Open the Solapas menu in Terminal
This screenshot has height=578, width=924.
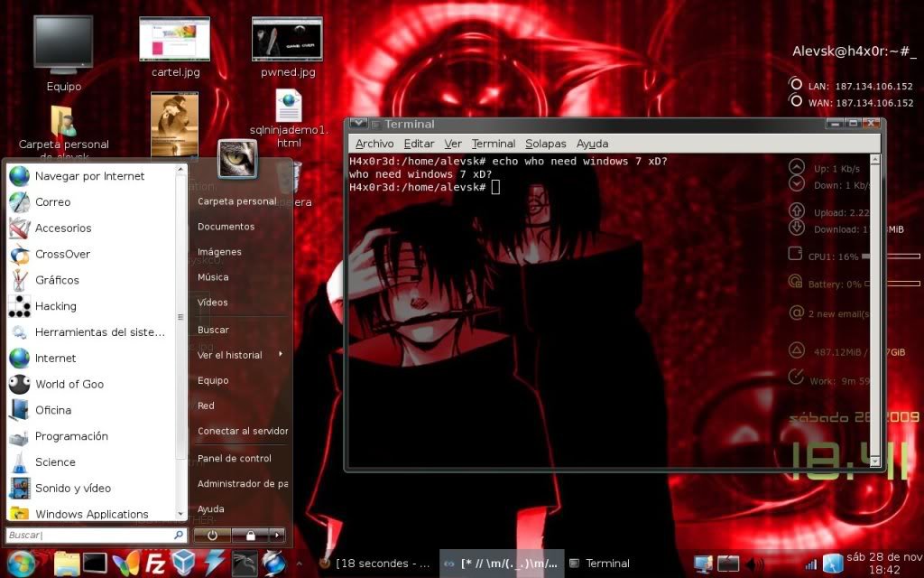coord(545,144)
